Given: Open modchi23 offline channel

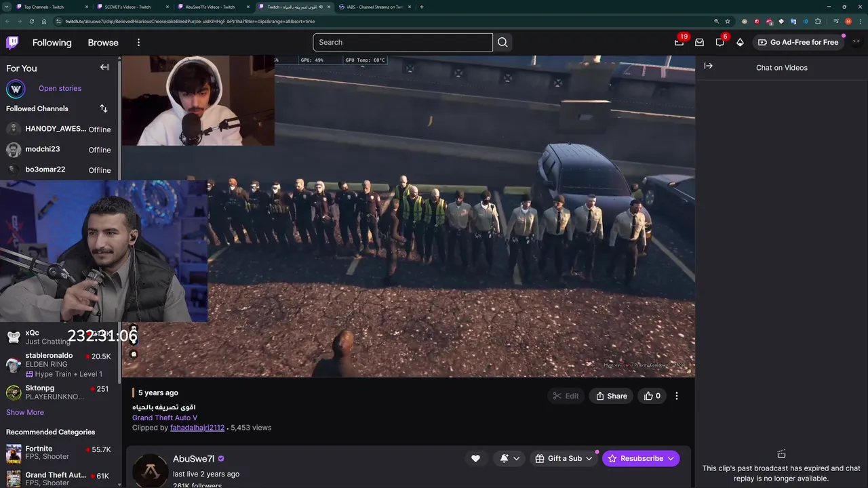Looking at the screenshot, I should point(60,149).
